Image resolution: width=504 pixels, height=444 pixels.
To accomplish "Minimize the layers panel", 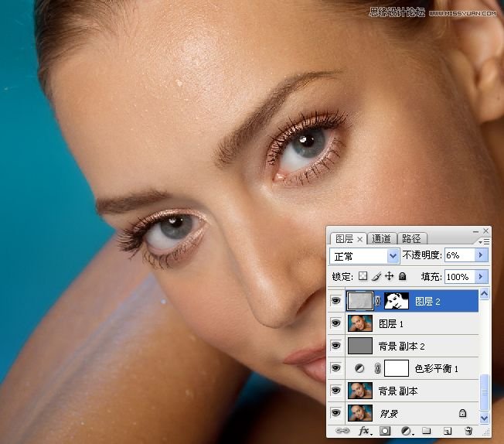I will 475,231.
